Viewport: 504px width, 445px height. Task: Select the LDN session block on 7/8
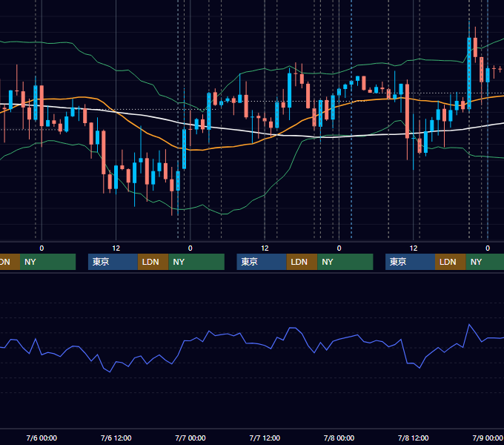451,262
